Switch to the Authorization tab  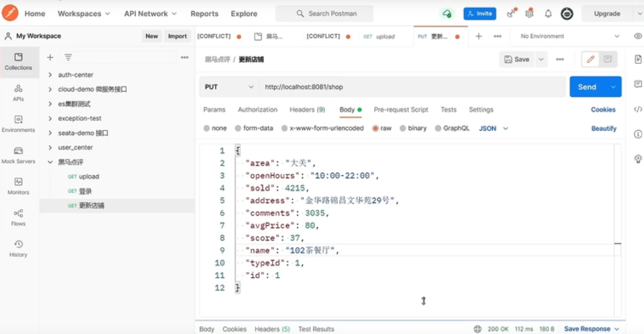tap(258, 110)
